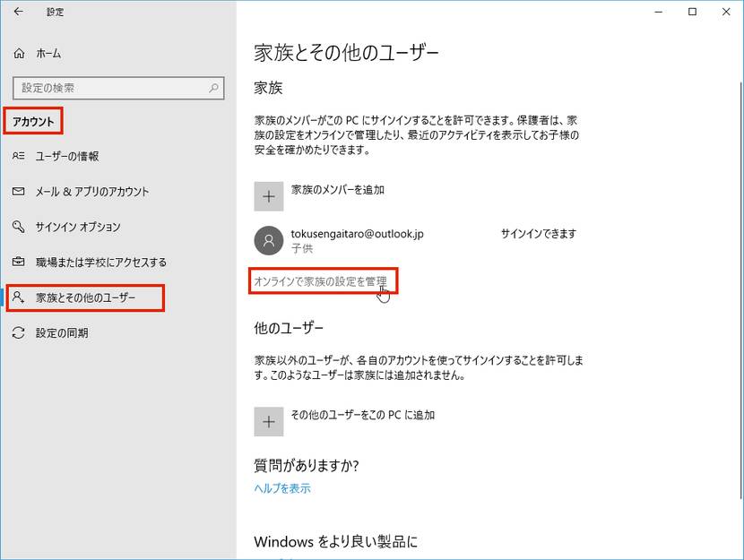This screenshot has height=560, width=744.
Task: Click the 子供 label under the account
Action: coord(302,248)
